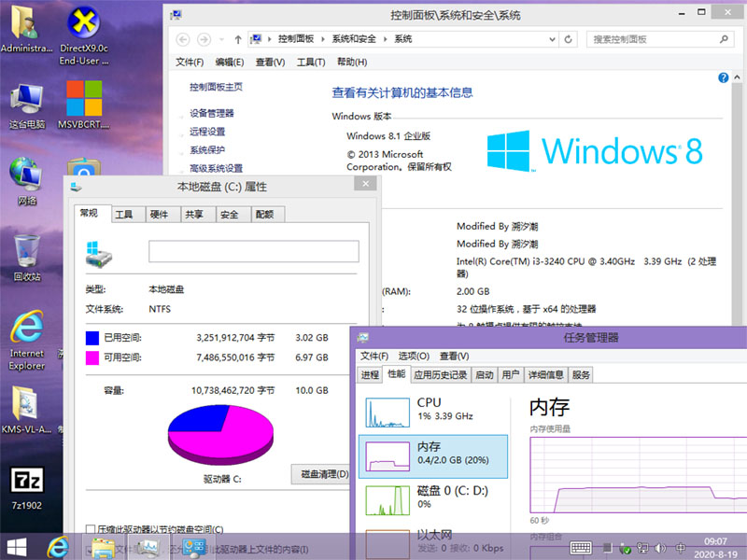Click the Forward arrow in the Control Panel window

click(x=204, y=39)
